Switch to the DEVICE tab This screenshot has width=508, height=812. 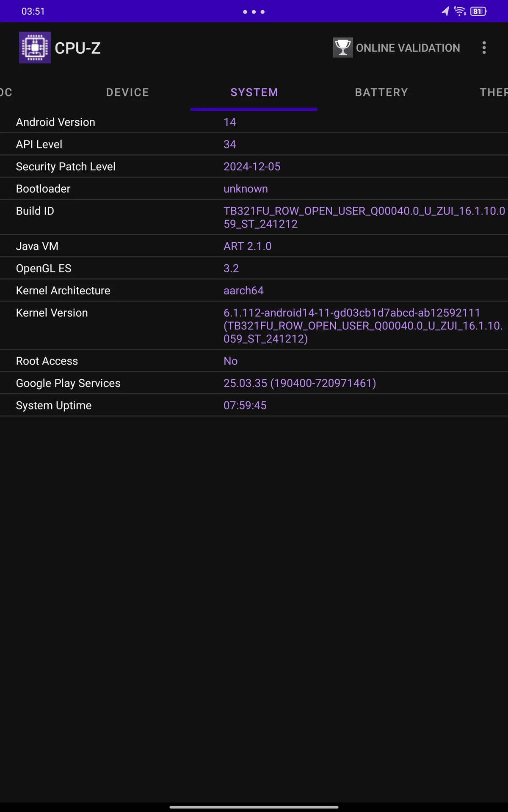(127, 92)
